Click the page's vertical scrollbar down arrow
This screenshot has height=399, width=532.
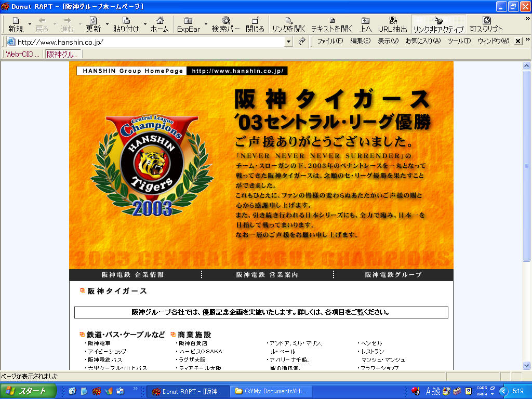(x=526, y=365)
